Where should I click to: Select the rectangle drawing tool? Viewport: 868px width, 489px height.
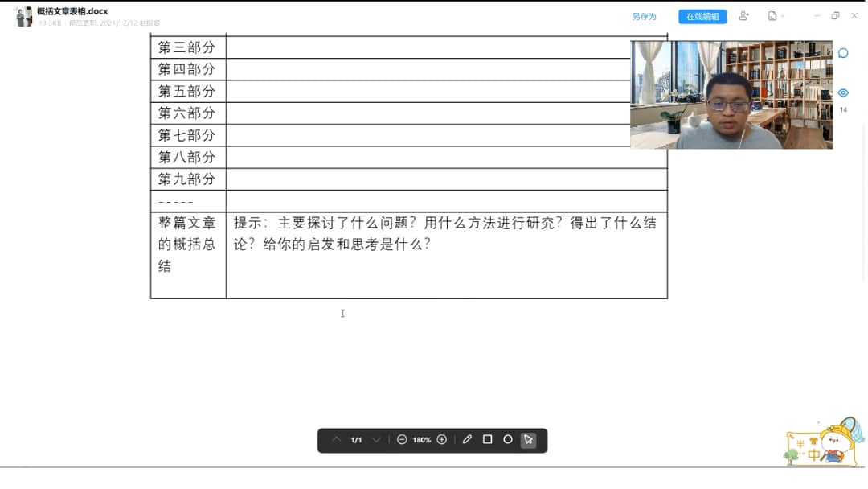pos(487,440)
